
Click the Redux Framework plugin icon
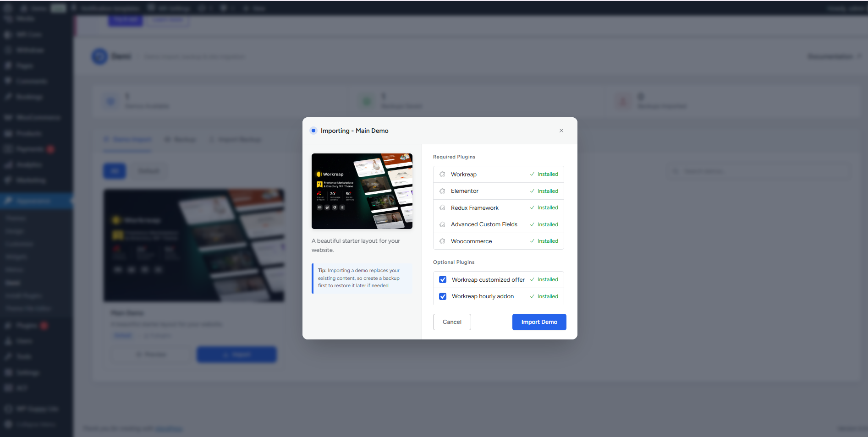[x=442, y=208]
